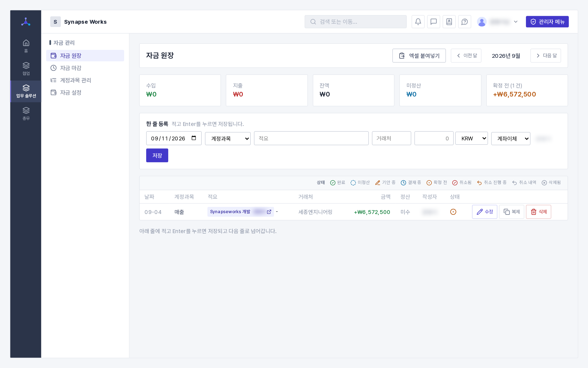This screenshot has height=368, width=588.
Task: Click the 거래처 input field
Action: pos(391,138)
